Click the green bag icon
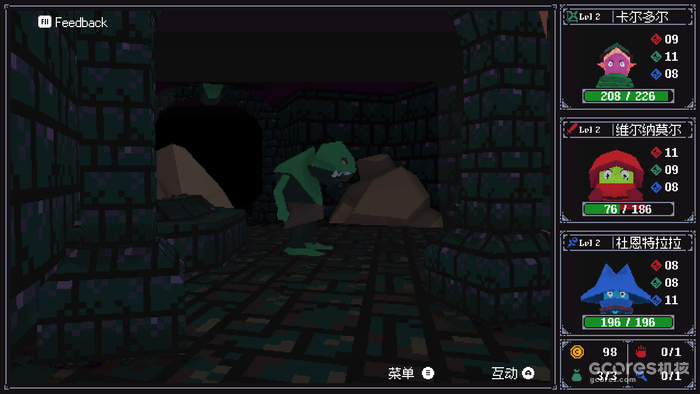 click(x=576, y=375)
